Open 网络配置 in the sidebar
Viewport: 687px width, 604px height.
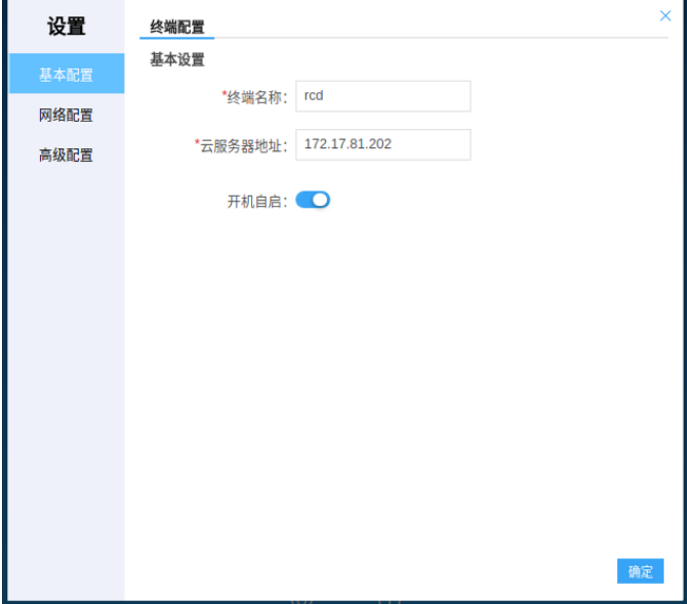coord(66,115)
